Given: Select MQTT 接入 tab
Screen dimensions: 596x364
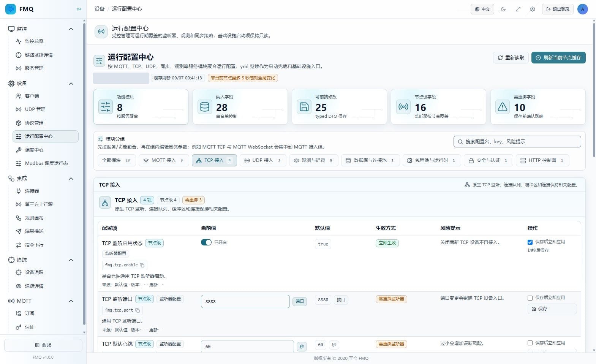Looking at the screenshot, I should click(163, 160).
